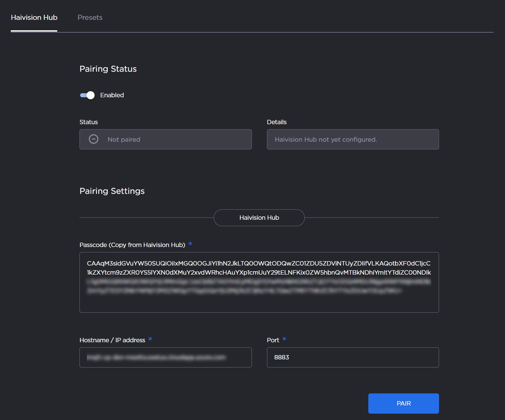Switch to the Presets tab
505x420 pixels.
[x=90, y=17]
